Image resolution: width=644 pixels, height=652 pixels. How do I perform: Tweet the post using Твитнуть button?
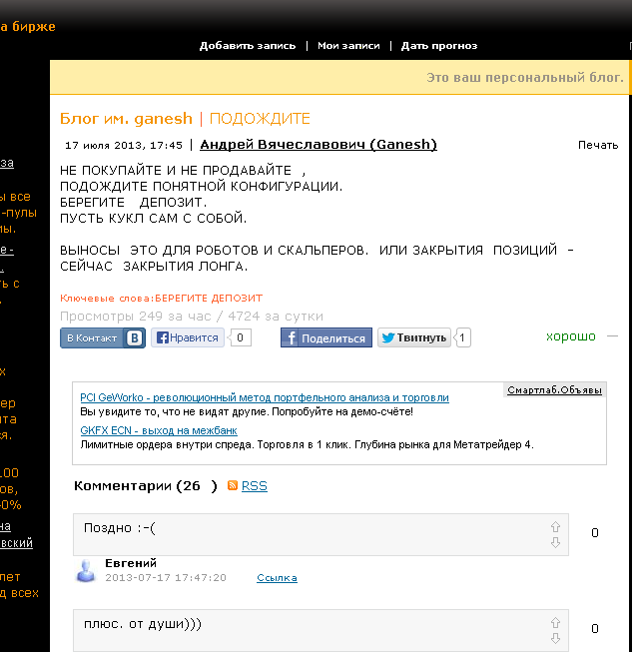(414, 337)
